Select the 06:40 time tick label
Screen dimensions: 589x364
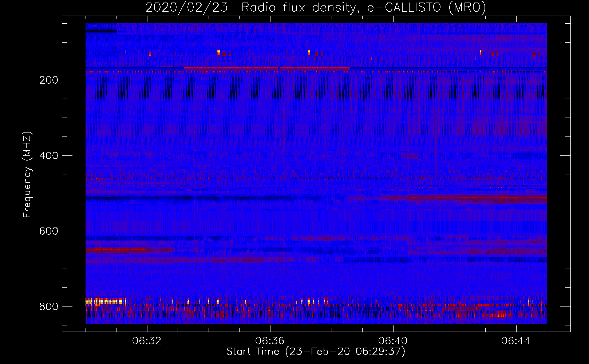tap(393, 341)
